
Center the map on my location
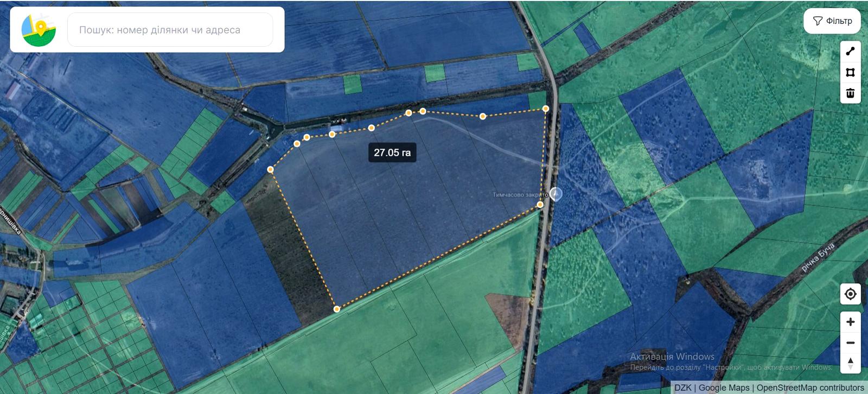coord(850,294)
